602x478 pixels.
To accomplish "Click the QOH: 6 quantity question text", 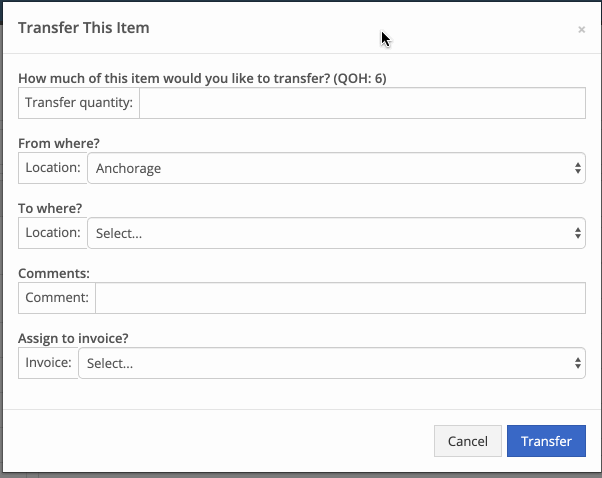I will tap(202, 78).
